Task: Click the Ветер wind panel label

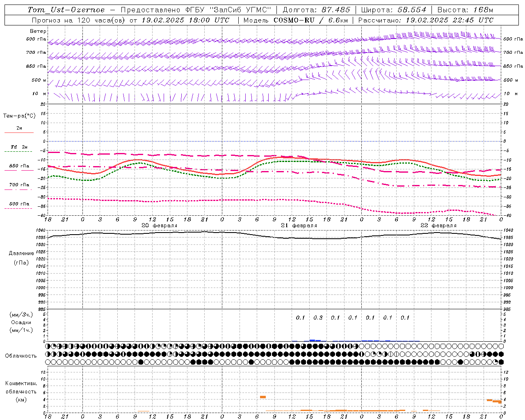Action: (38, 31)
